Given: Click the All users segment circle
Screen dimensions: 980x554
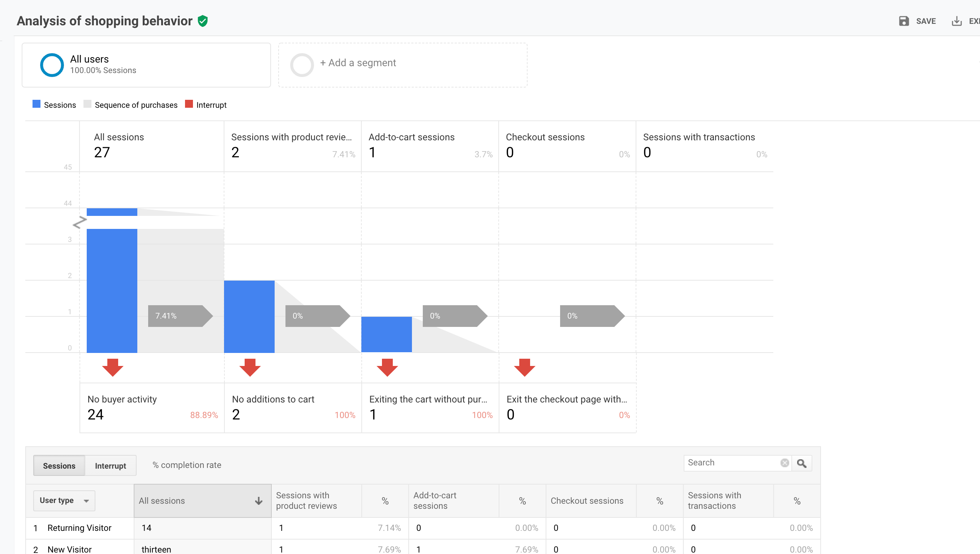Looking at the screenshot, I should (52, 65).
